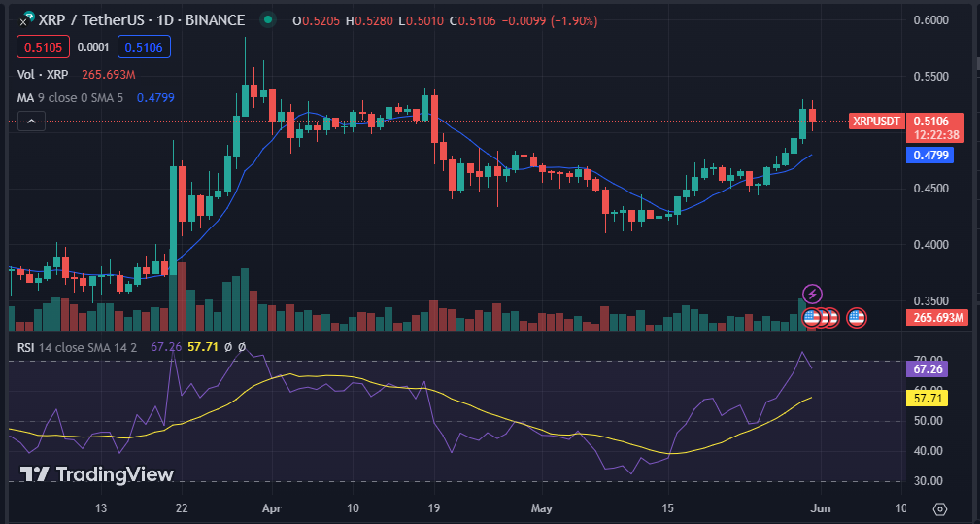Image resolution: width=980 pixels, height=524 pixels.
Task: Click the 0.4000 price scale label
Action: point(930,244)
